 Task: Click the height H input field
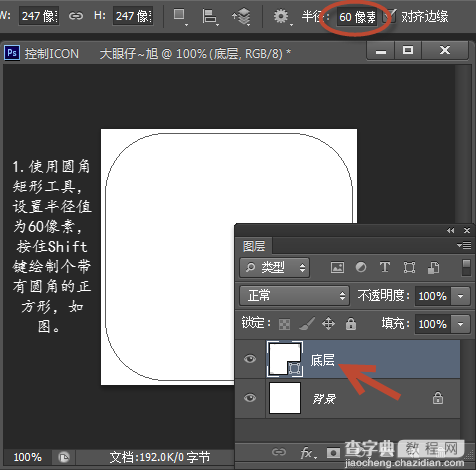pos(133,16)
